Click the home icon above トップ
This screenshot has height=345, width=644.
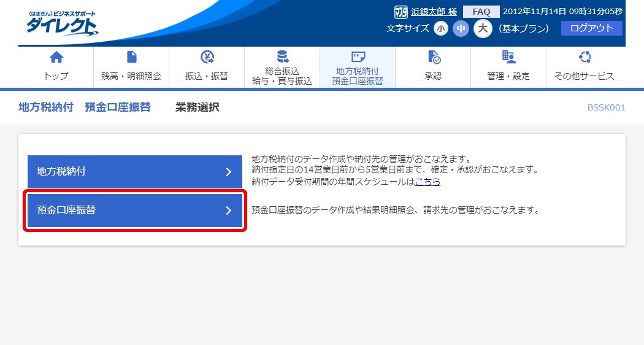coord(56,58)
